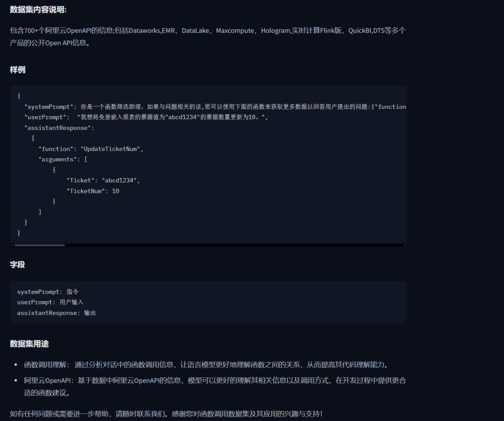Click the 样例 section heading

[x=17, y=70]
